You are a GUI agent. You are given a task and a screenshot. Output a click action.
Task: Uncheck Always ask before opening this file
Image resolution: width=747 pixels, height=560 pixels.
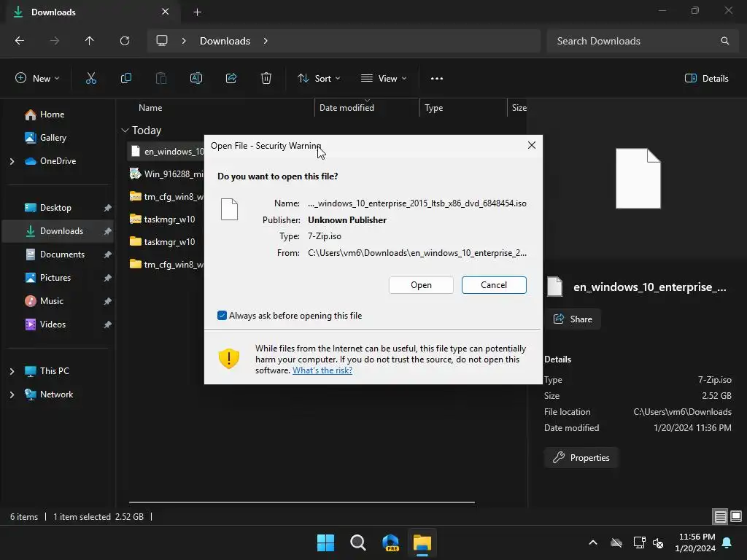coord(222,316)
